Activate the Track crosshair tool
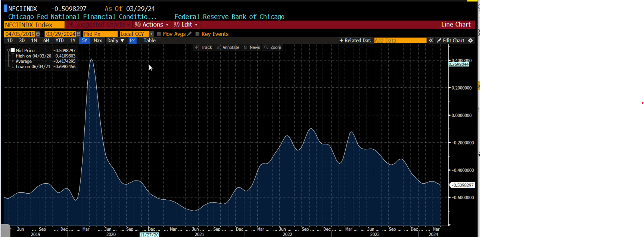The width and height of the screenshot is (644, 237). (x=203, y=47)
